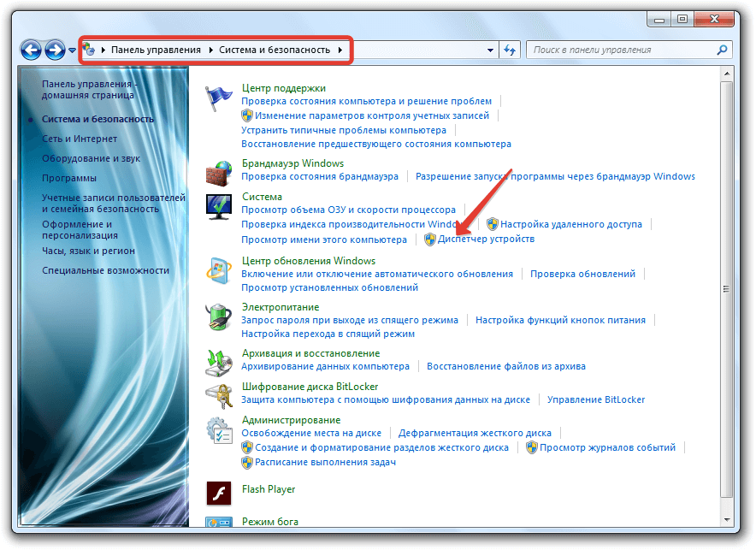Click the Электропитание battery icon
756x550 pixels.
(x=219, y=317)
